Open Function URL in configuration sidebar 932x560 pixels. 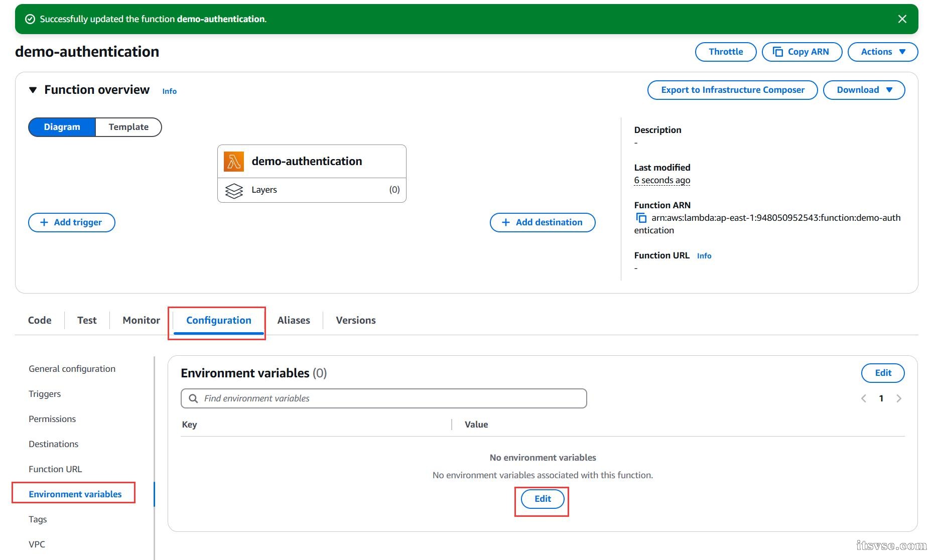[x=55, y=469]
